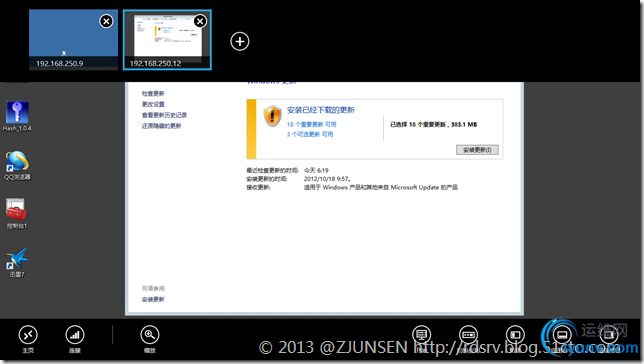
Task: Click the 安装更新(I) button
Action: [x=477, y=150]
